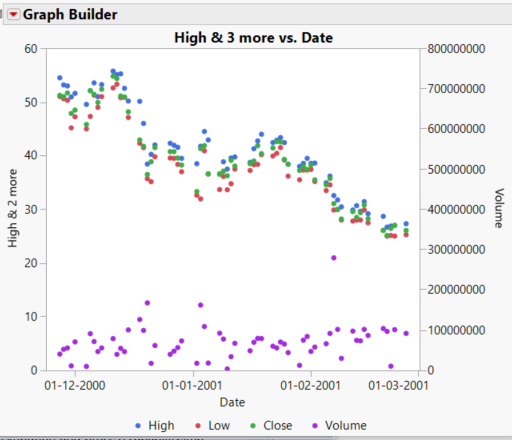Click the Date x-axis title
The height and width of the screenshot is (440, 512).
click(x=232, y=402)
